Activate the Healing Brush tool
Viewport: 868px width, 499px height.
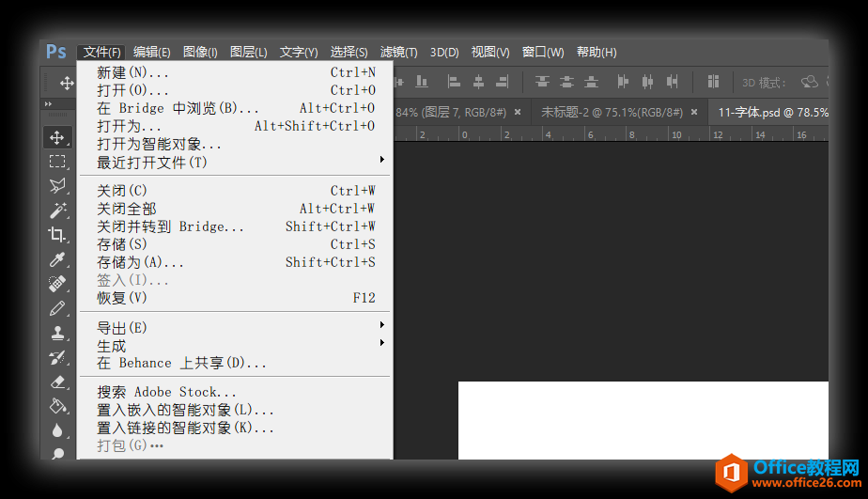[x=57, y=284]
